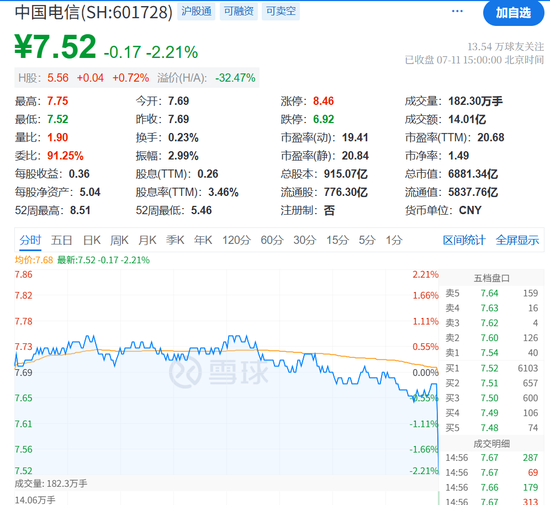Select the 60分 interval tab
Viewport: 550px width, 505px height.
[x=272, y=240]
